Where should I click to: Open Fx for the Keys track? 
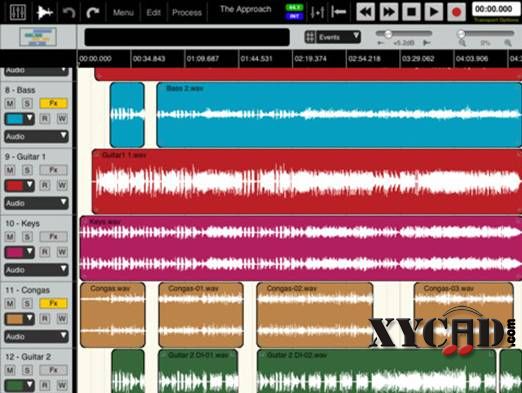point(53,237)
